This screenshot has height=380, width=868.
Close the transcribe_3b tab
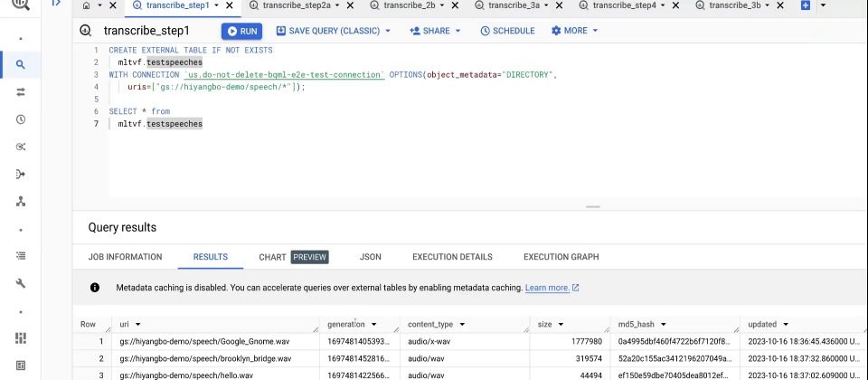coord(780,5)
